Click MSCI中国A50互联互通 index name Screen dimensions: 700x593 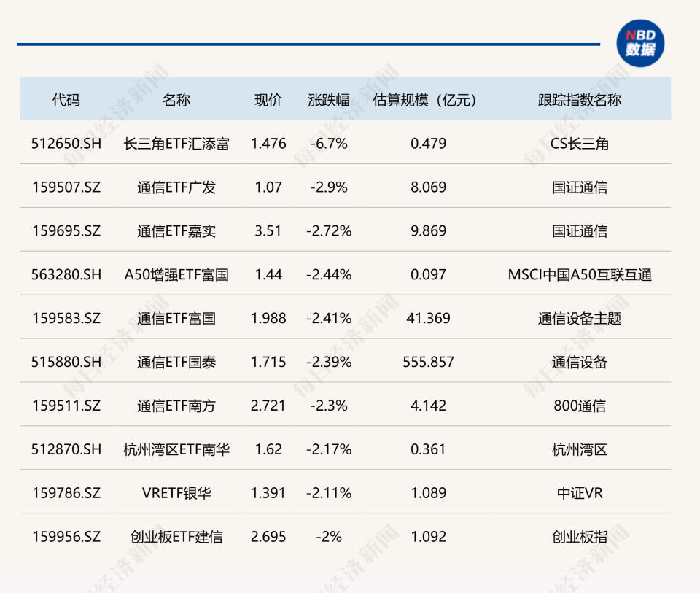(x=580, y=275)
